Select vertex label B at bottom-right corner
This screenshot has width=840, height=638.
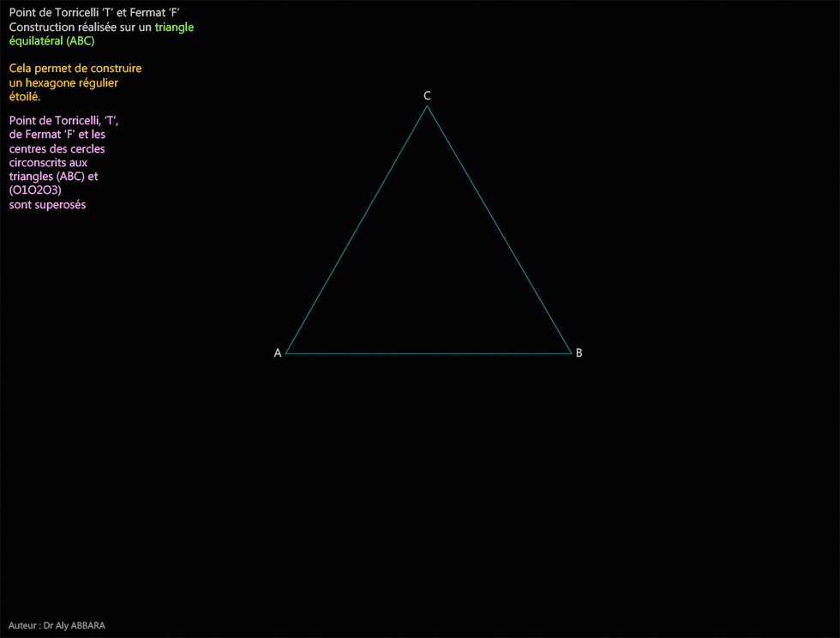(x=579, y=352)
